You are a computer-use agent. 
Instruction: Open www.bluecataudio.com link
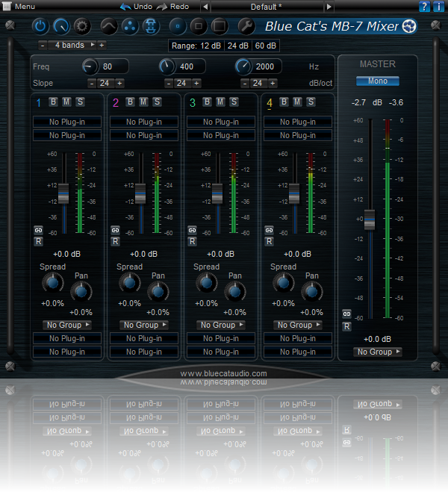223,373
